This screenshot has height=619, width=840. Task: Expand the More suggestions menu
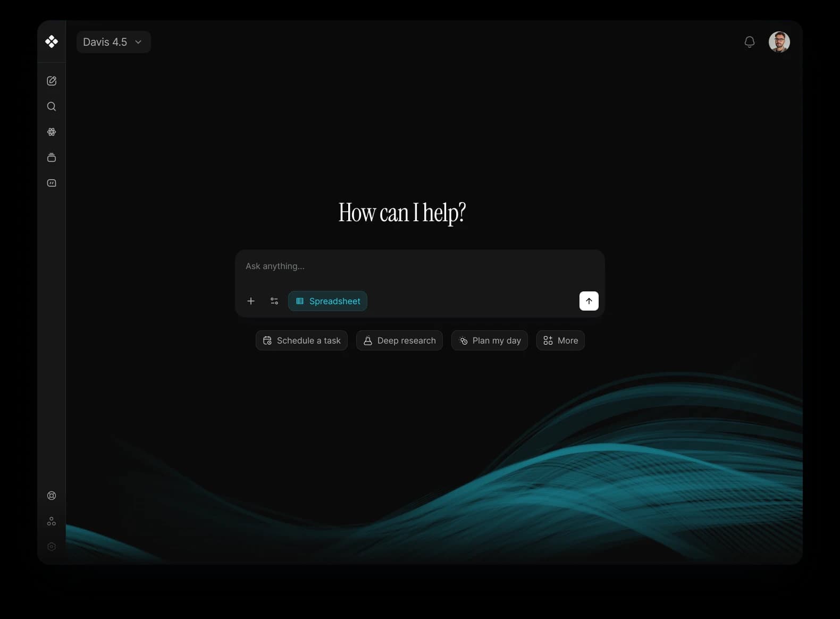[560, 340]
